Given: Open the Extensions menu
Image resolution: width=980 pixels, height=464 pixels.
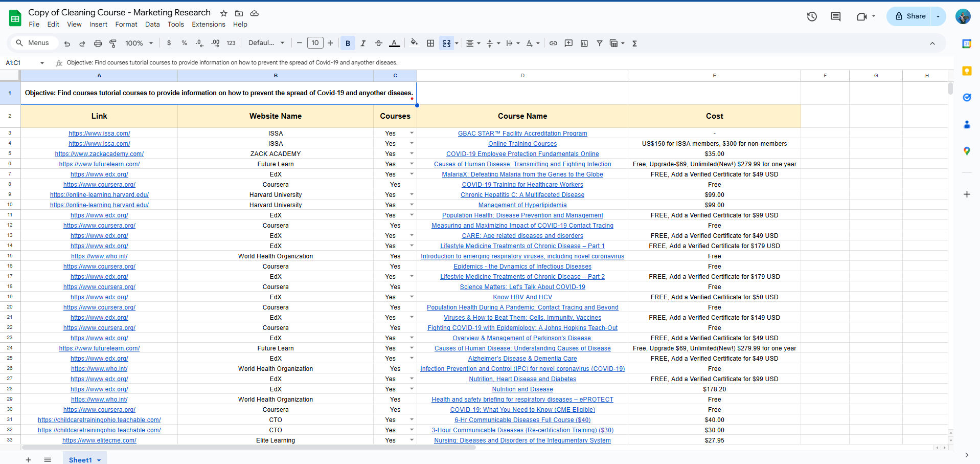Looking at the screenshot, I should click(x=208, y=24).
